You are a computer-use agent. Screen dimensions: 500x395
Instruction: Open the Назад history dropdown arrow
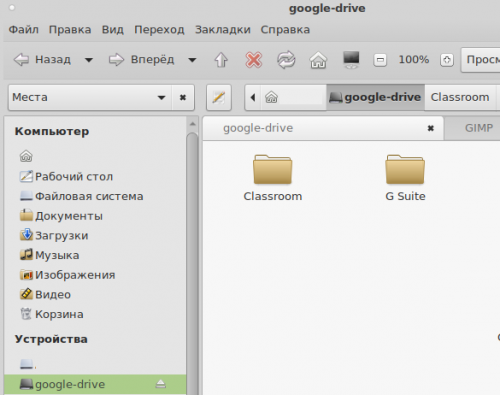(x=89, y=60)
